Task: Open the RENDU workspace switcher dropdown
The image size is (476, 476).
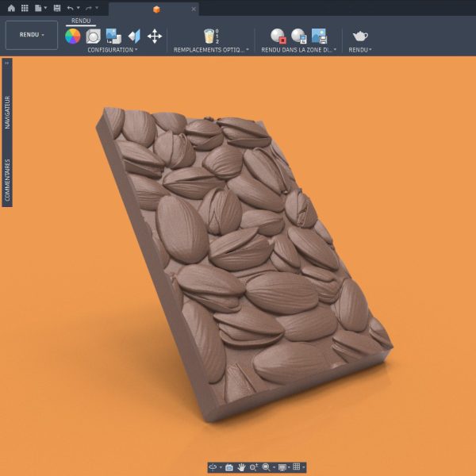Action: (x=32, y=35)
